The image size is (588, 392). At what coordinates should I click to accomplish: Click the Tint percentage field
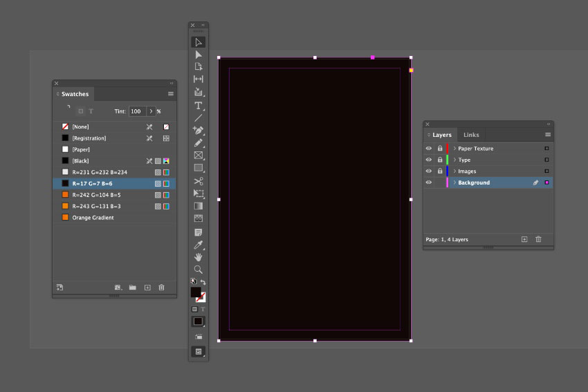(x=137, y=111)
